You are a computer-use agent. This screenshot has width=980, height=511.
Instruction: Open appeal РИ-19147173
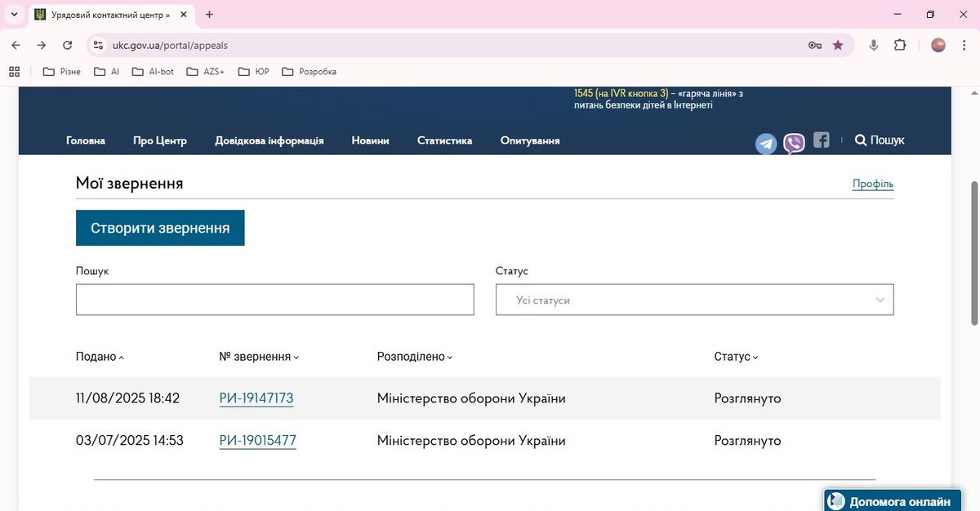coord(256,398)
